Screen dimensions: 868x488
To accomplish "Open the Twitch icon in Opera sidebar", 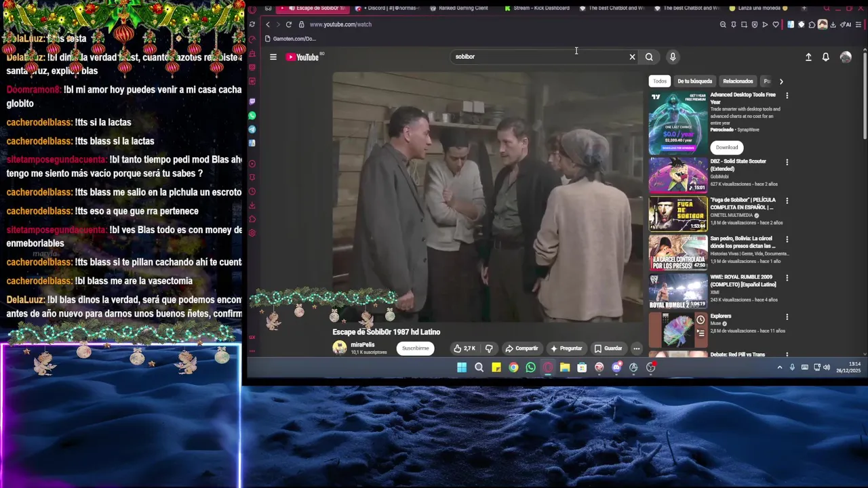I will [252, 102].
